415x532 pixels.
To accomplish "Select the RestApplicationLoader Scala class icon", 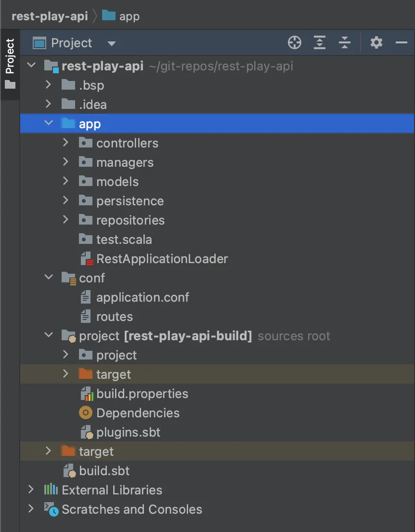I will point(86,259).
